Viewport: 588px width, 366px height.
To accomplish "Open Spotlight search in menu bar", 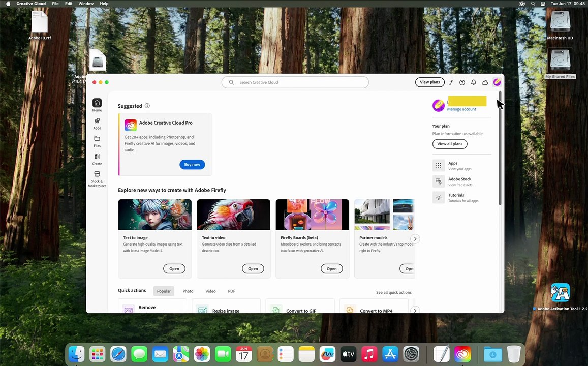I will click(x=533, y=4).
